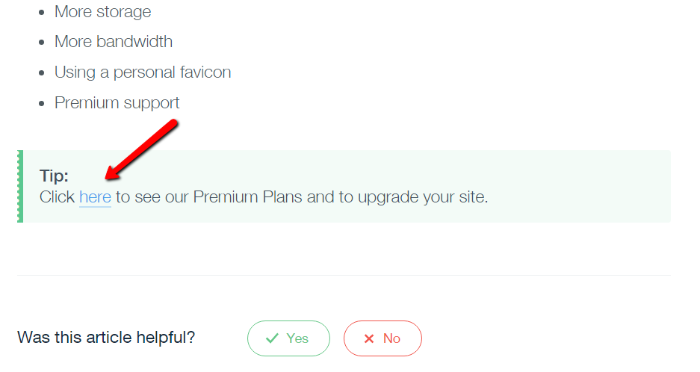Image resolution: width=700 pixels, height=372 pixels.
Task: Click the horizontal divider line above feedback section
Action: (344, 276)
